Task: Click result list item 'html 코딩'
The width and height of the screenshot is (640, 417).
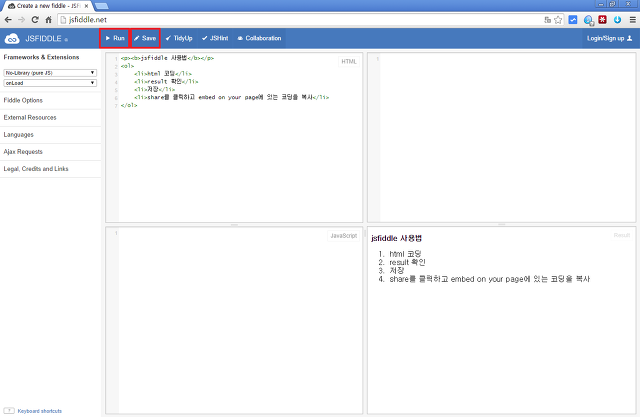Action: [x=405, y=254]
